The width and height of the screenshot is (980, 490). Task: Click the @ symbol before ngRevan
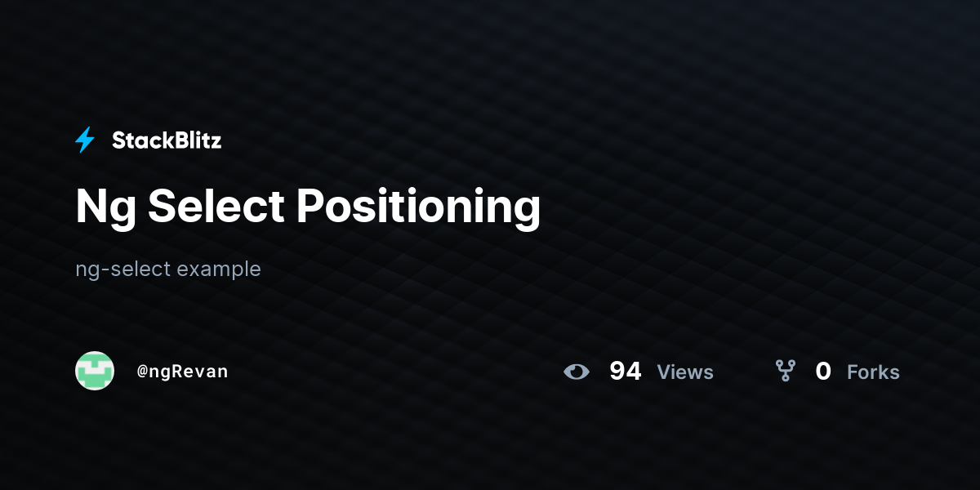pyautogui.click(x=141, y=372)
